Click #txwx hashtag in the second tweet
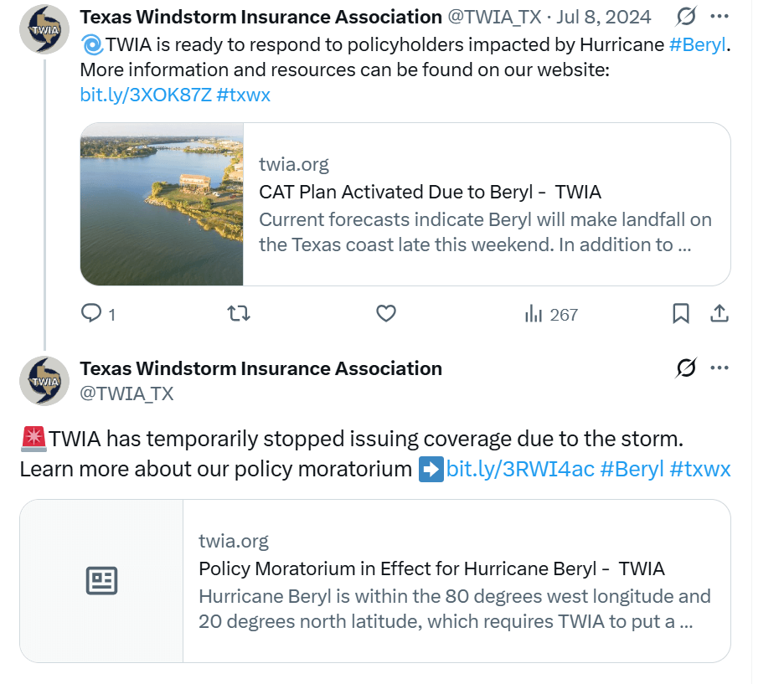Screen dimensions: 784x684 pyautogui.click(x=700, y=469)
